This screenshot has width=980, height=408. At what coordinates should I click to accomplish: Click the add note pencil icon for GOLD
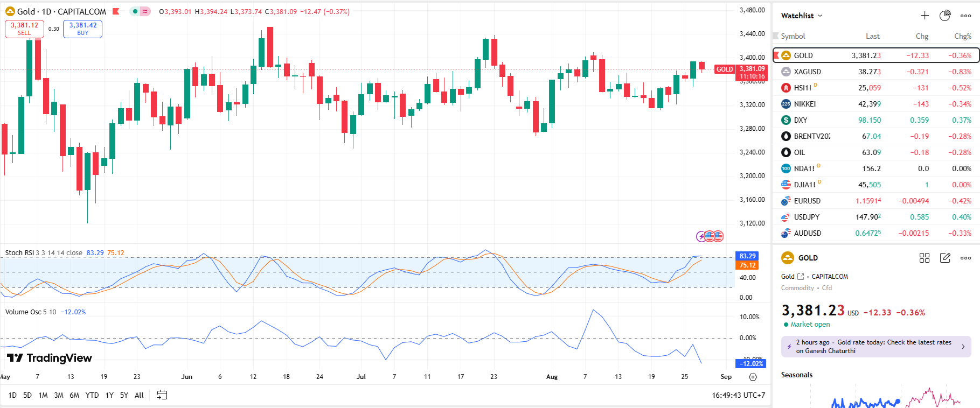coord(945,258)
